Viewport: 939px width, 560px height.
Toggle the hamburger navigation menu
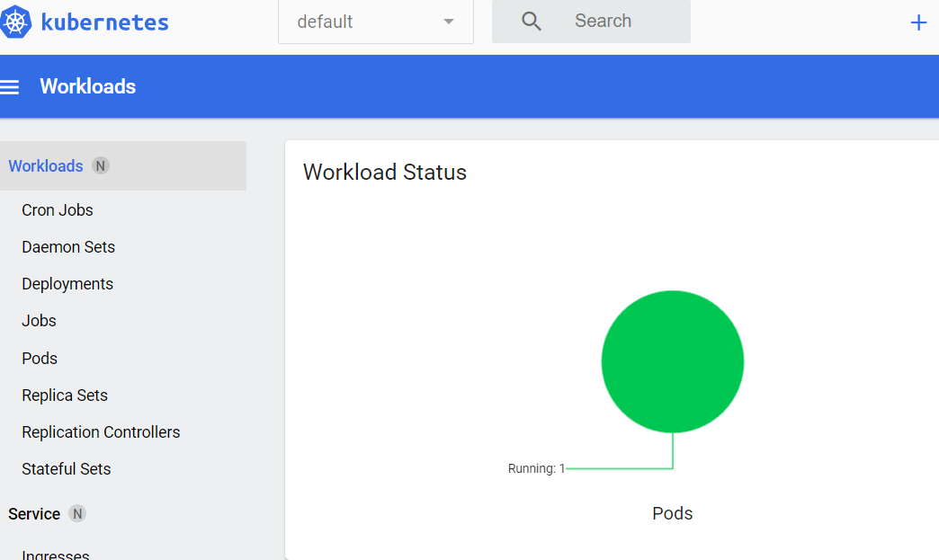pyautogui.click(x=10, y=87)
